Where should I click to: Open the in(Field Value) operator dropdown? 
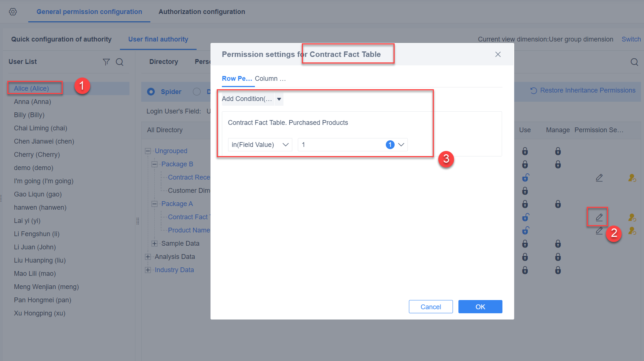[x=285, y=144]
